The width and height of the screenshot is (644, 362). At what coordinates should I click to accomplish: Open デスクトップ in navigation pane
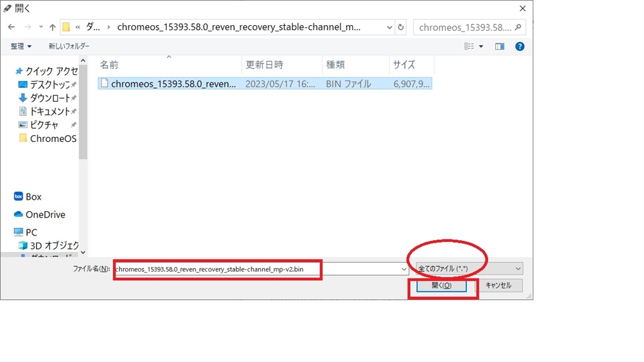click(50, 85)
